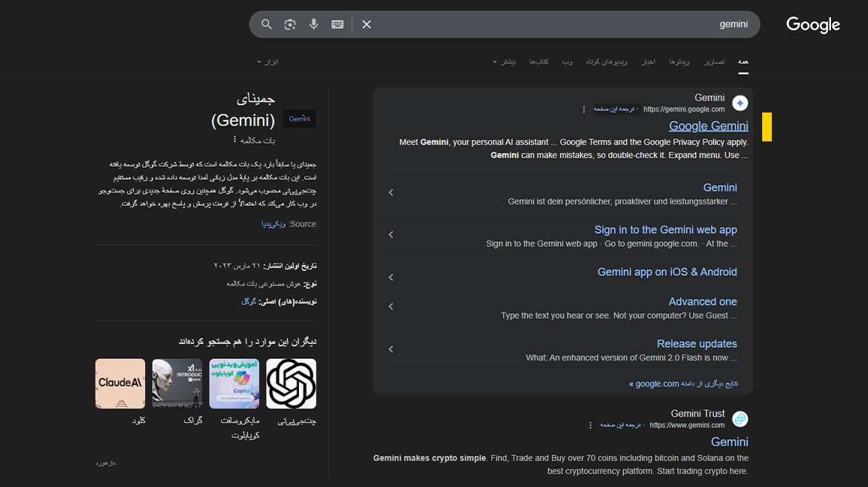Screen dimensions: 868x487
Task: Open the Gemini crypto result title
Action: [730, 442]
